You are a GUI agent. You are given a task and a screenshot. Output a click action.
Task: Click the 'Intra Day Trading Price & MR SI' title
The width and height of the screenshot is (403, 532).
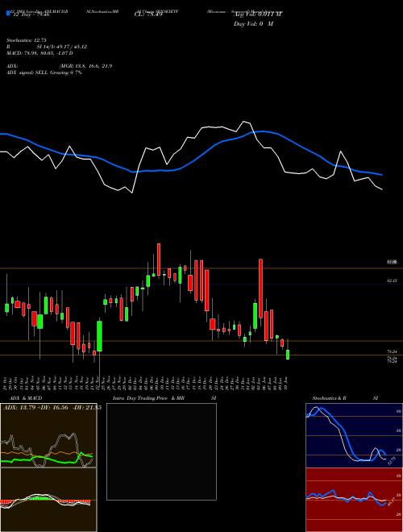tap(164, 398)
